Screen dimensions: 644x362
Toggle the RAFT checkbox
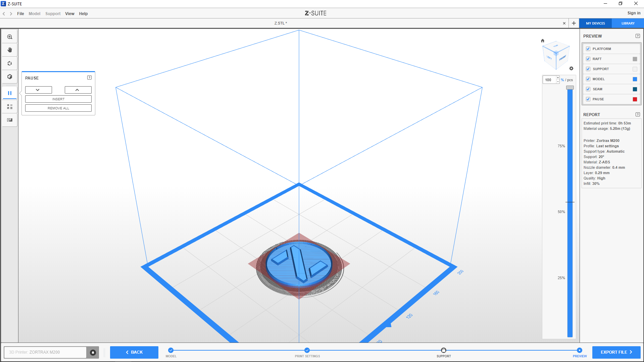588,59
